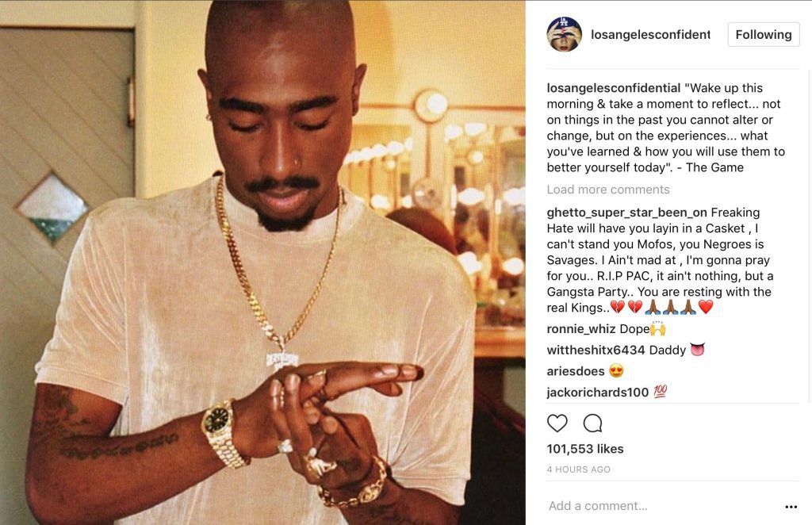The image size is (812, 525).
Task: Visit the ronnie_whiz profile
Action: 581,329
